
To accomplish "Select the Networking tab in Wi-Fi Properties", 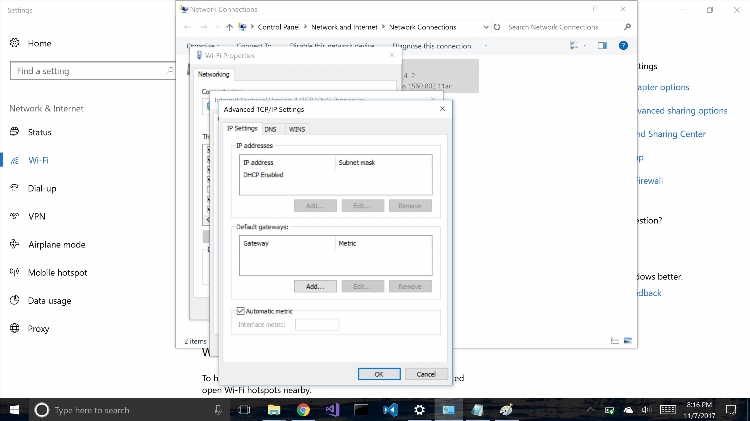I will pos(213,74).
